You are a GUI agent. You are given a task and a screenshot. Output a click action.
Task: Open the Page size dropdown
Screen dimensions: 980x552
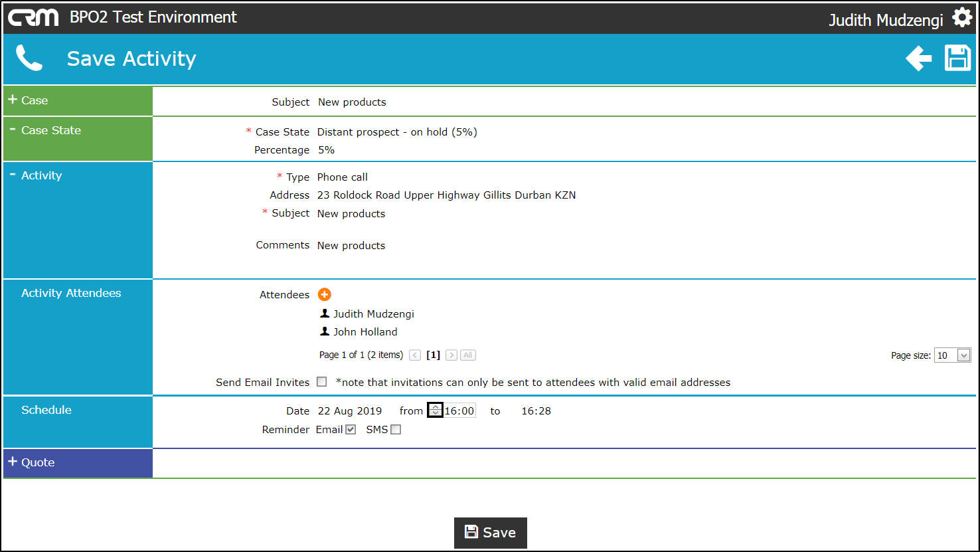953,355
